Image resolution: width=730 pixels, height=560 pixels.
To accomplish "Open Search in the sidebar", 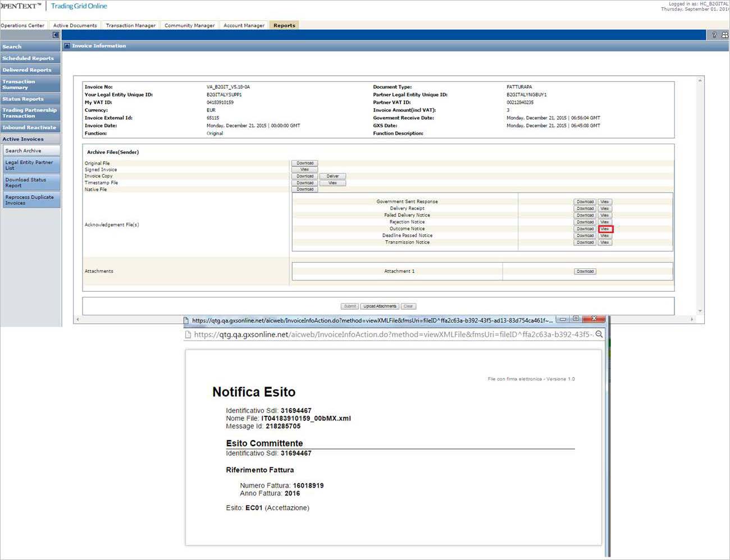I will 30,47.
